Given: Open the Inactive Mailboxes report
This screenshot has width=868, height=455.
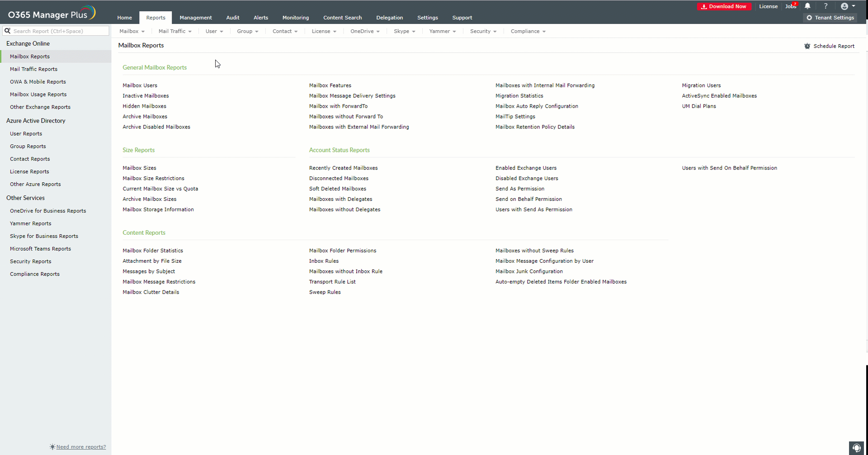Looking at the screenshot, I should 146,95.
